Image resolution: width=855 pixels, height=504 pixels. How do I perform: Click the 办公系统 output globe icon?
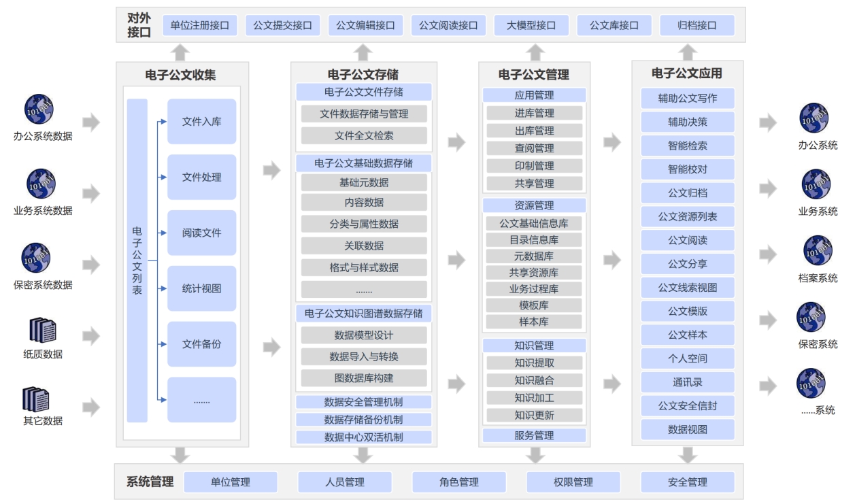point(814,118)
